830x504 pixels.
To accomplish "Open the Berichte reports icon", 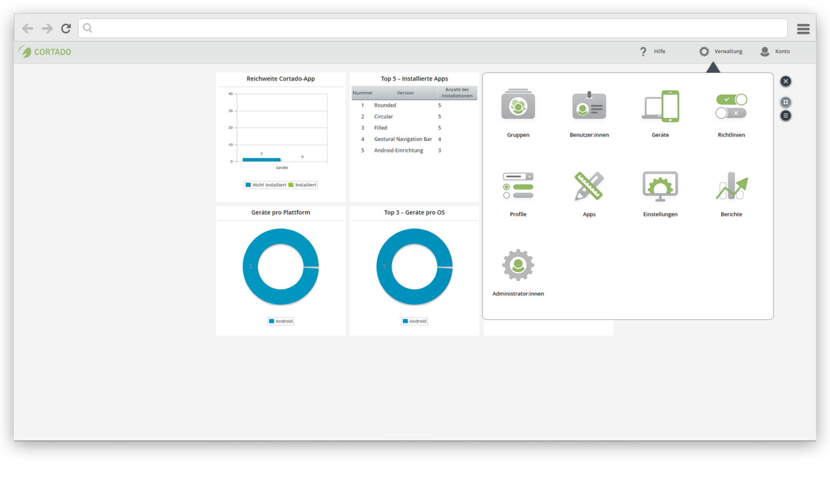I will [731, 186].
